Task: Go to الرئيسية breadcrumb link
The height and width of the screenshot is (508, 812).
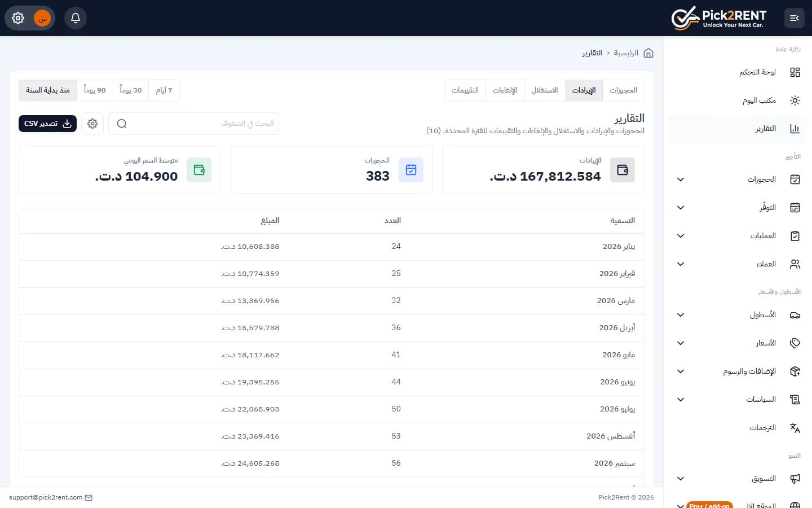Action: [626, 53]
